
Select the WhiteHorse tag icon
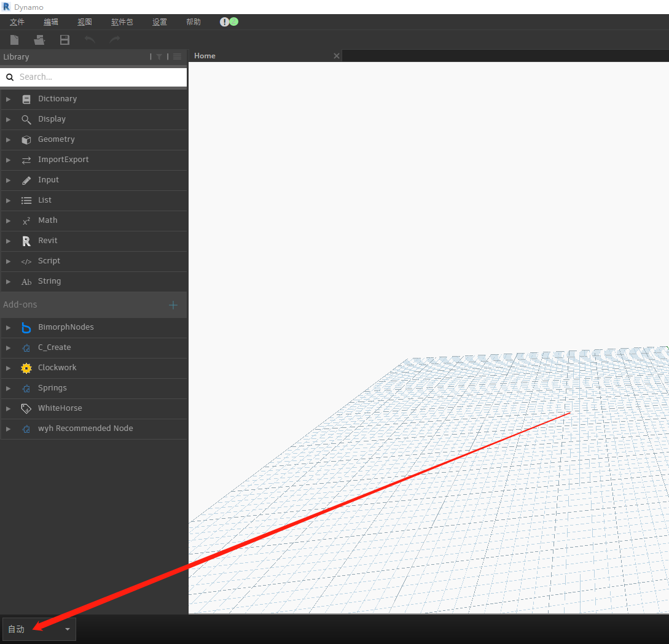26,409
